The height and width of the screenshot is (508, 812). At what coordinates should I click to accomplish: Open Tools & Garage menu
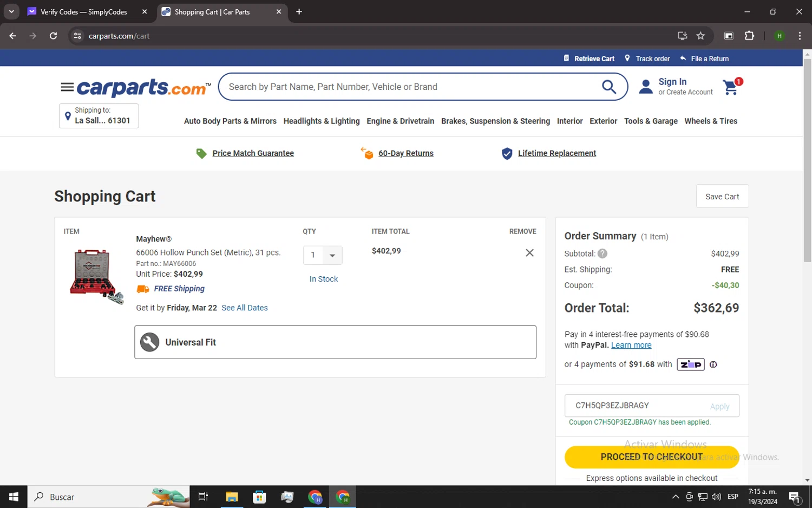(651, 121)
